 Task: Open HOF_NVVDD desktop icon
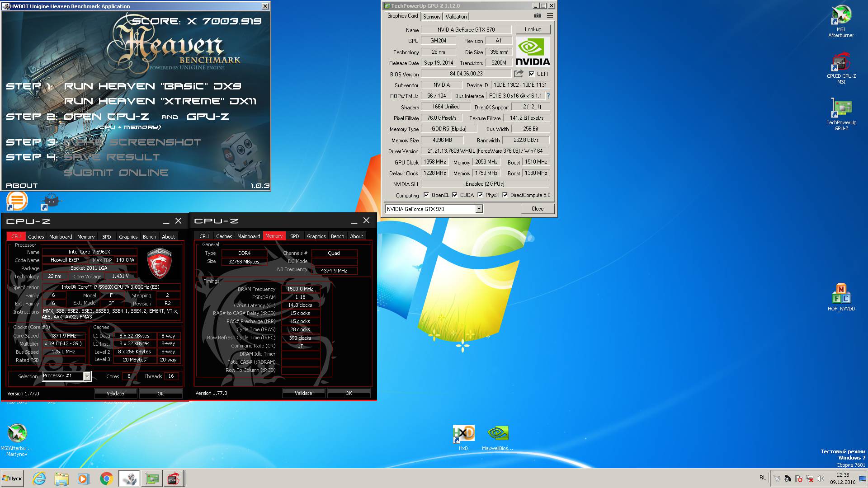point(841,297)
